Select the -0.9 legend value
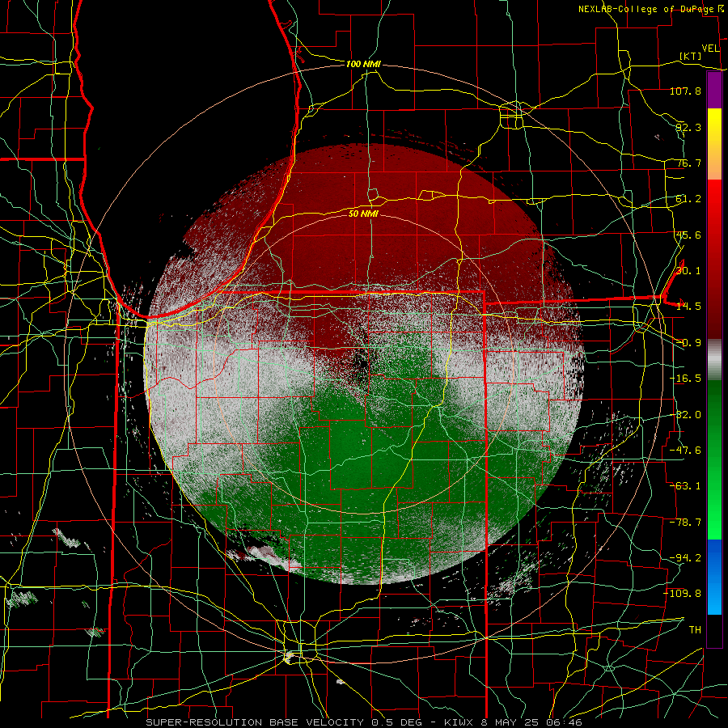The height and width of the screenshot is (728, 728). click(688, 343)
